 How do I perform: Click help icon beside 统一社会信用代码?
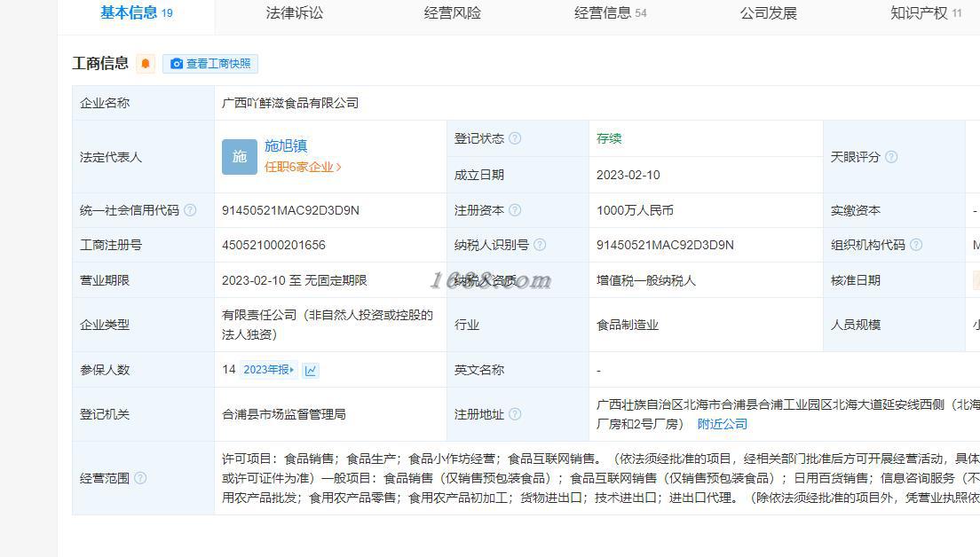coord(190,210)
